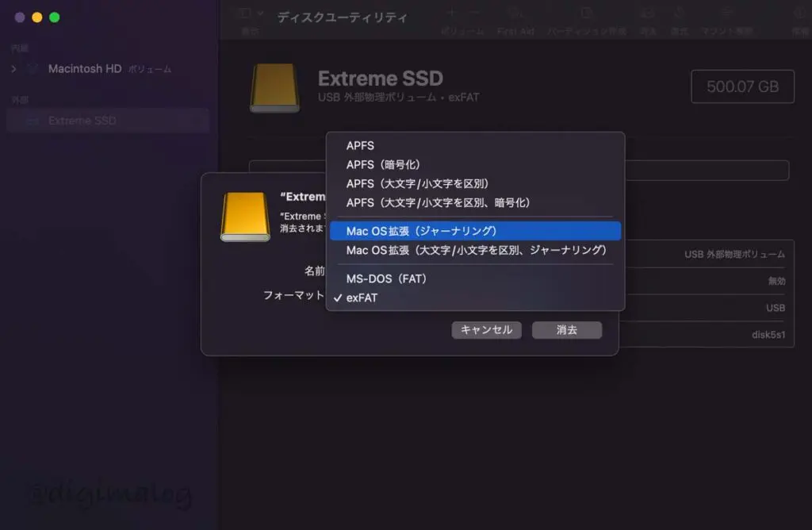812x530 pixels.
Task: Select Extreme SSD in the sidebar
Action: 108,121
